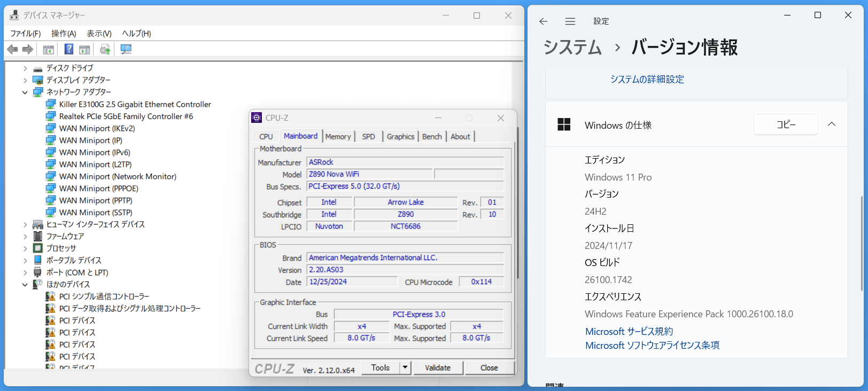This screenshot has width=868, height=391.
Task: Click the ポータブル デバイス category icon
Action: coord(38,260)
